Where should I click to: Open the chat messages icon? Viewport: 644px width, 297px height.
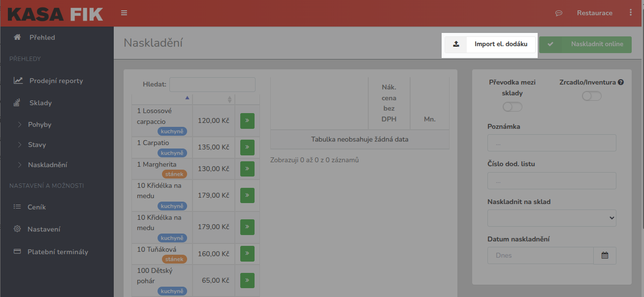click(x=559, y=13)
